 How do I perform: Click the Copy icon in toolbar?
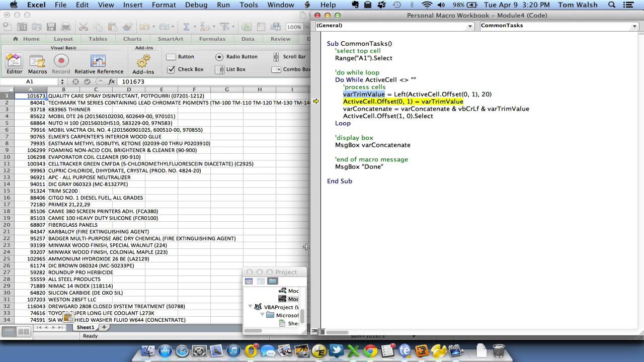coord(98,27)
